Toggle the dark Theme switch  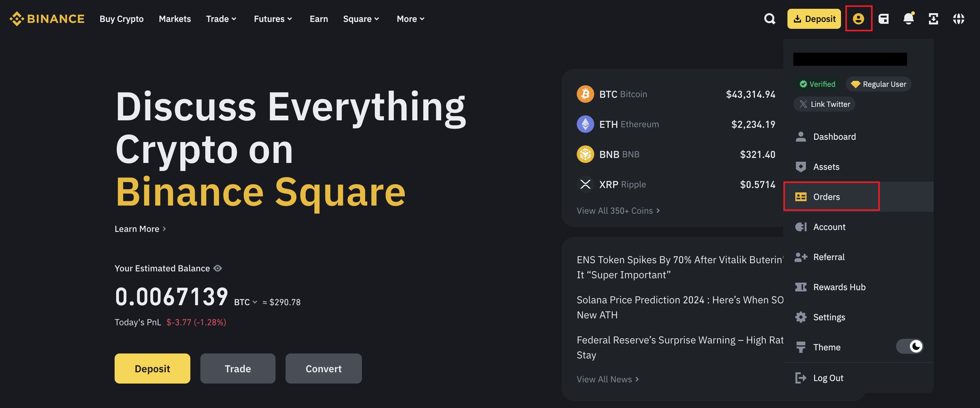pyautogui.click(x=909, y=346)
